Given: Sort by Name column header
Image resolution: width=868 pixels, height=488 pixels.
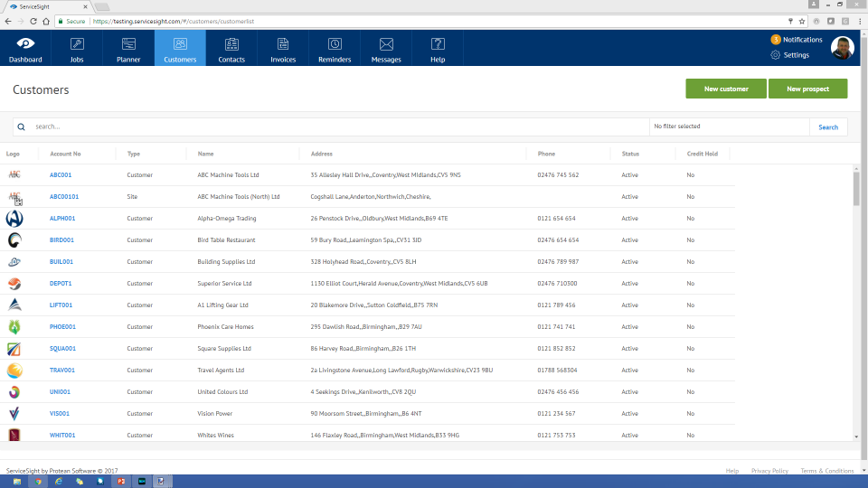Looking at the screenshot, I should [205, 154].
